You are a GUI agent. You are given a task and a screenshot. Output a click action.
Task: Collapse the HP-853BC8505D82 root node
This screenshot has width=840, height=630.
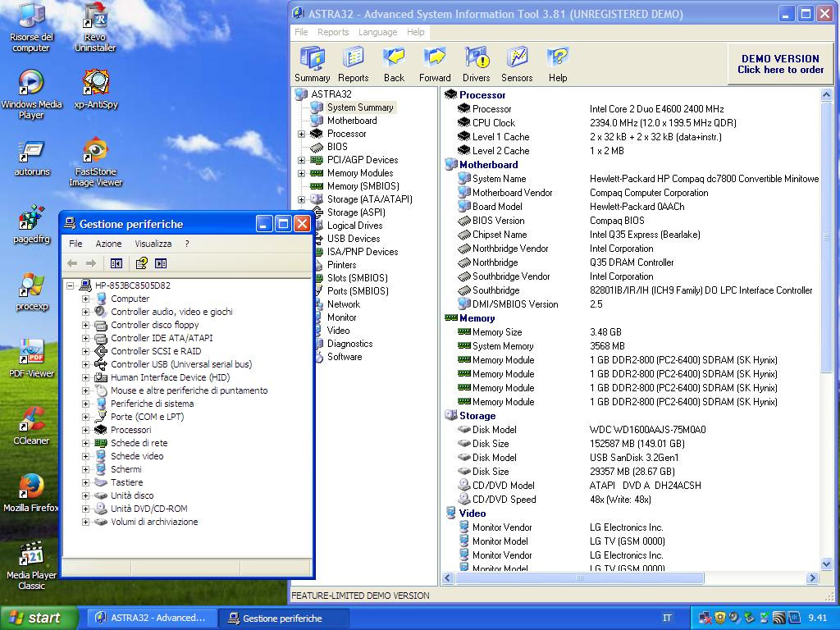(x=71, y=285)
